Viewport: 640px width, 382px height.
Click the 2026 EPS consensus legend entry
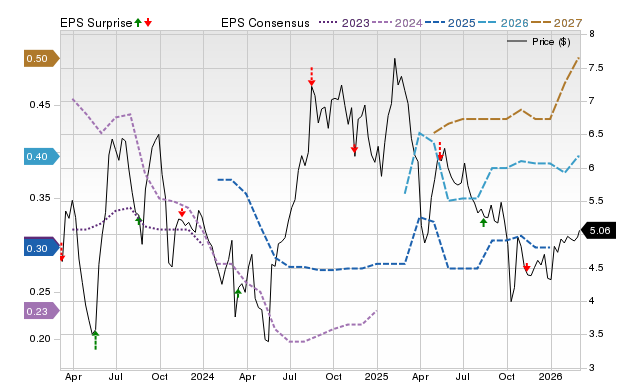pyautogui.click(x=503, y=23)
